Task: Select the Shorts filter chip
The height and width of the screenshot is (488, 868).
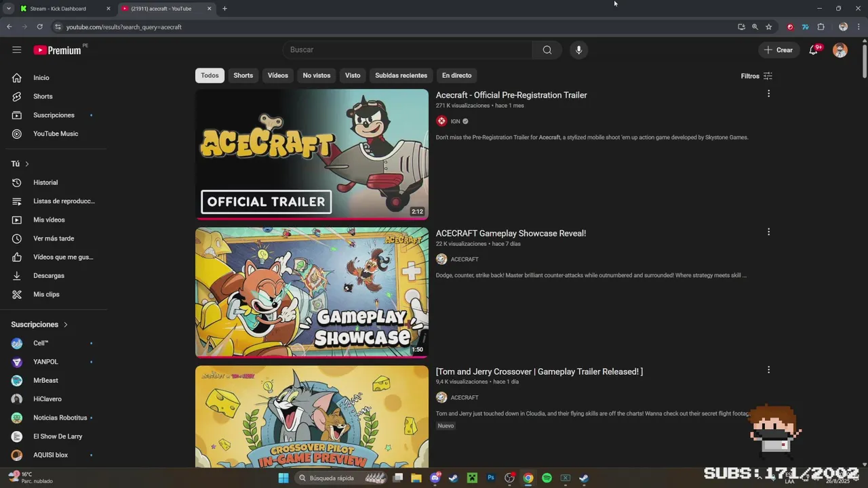Action: coord(243,75)
